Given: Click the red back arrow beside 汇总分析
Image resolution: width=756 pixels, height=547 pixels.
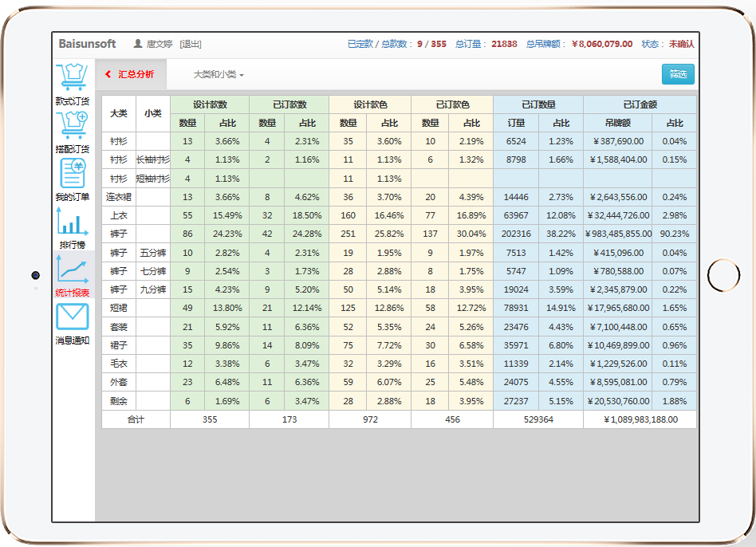Looking at the screenshot, I should [x=108, y=74].
